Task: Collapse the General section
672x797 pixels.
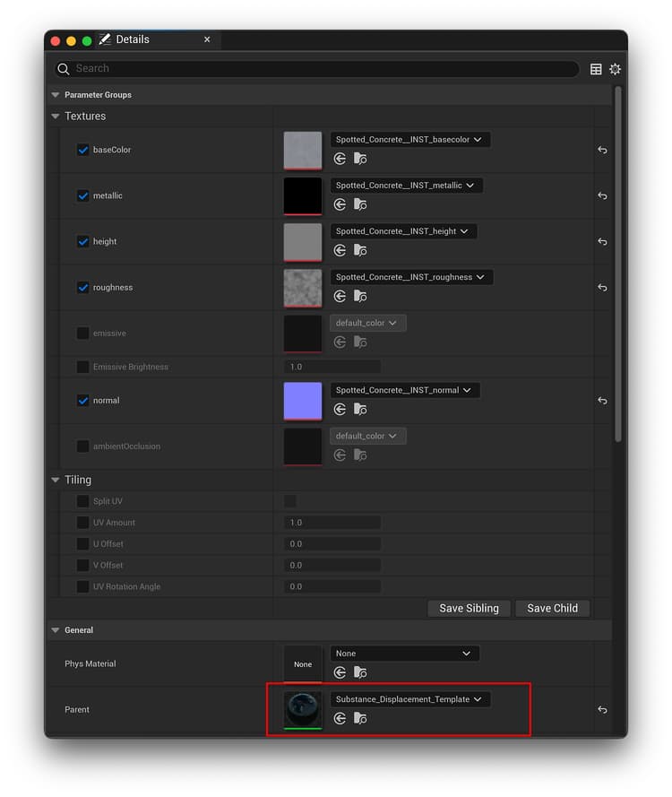Action: pos(56,630)
